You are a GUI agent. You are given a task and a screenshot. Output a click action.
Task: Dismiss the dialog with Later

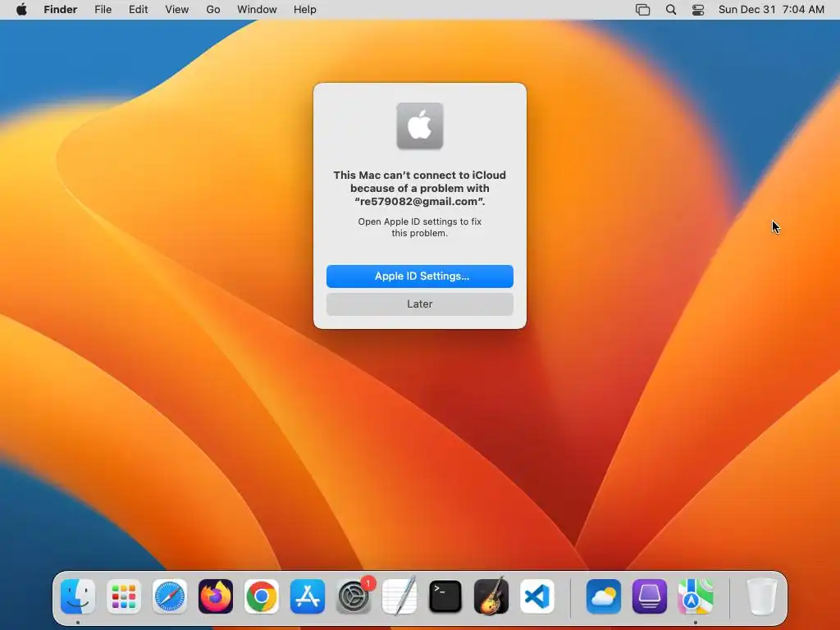tap(420, 304)
